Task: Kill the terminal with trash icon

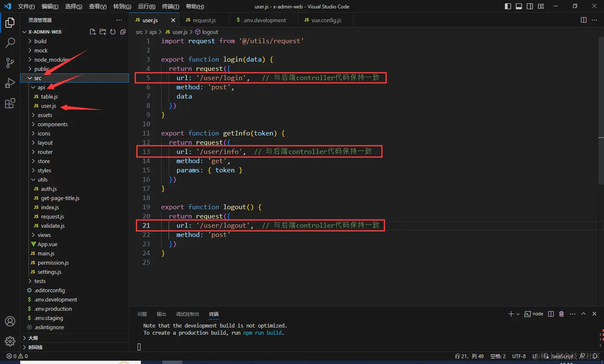Action: [562, 314]
